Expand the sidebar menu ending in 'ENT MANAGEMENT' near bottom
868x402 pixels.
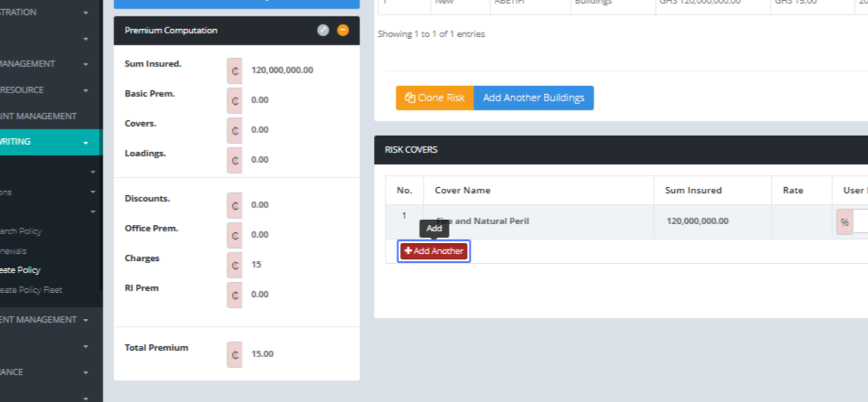tap(85, 320)
